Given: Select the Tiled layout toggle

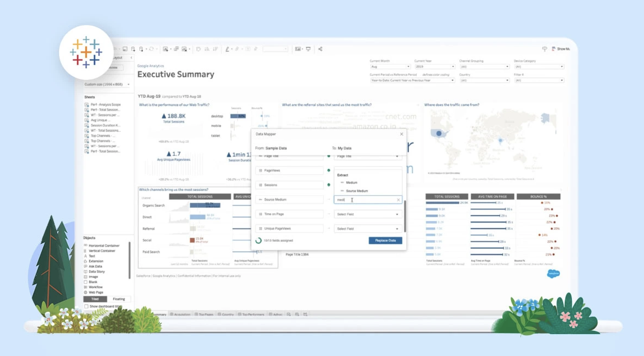Looking at the screenshot, I should click(95, 299).
